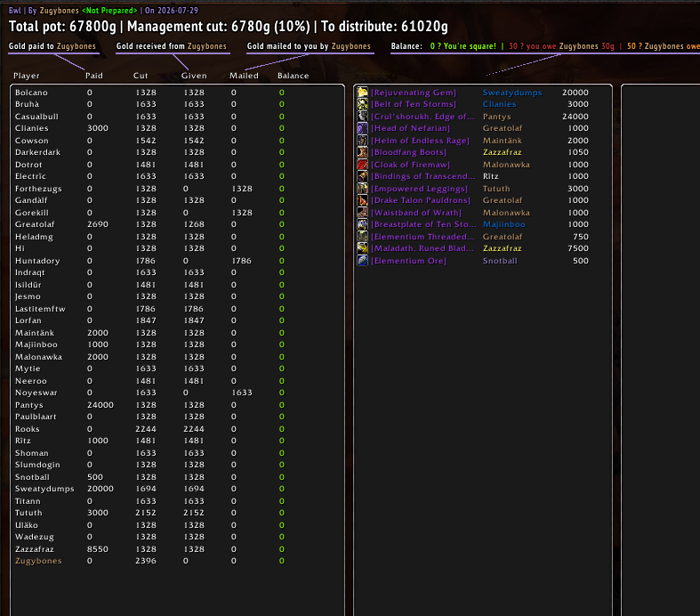Click buyer Majiinboo in loot list

click(x=503, y=224)
